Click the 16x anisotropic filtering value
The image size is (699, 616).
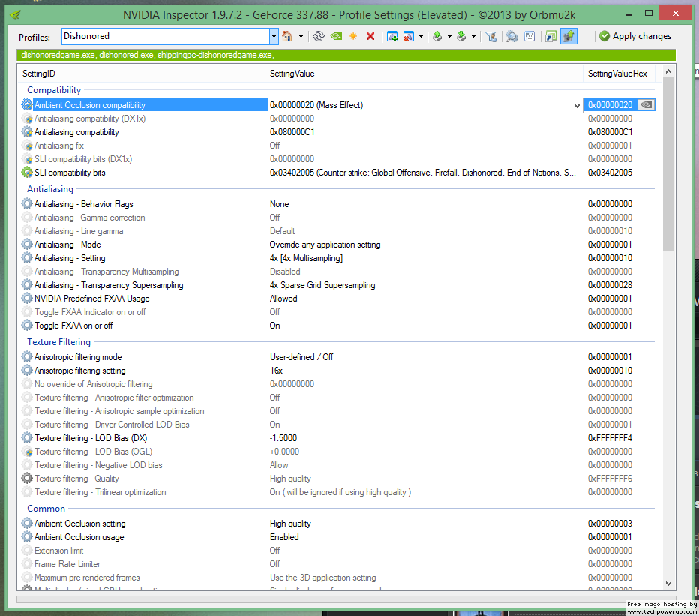[276, 371]
